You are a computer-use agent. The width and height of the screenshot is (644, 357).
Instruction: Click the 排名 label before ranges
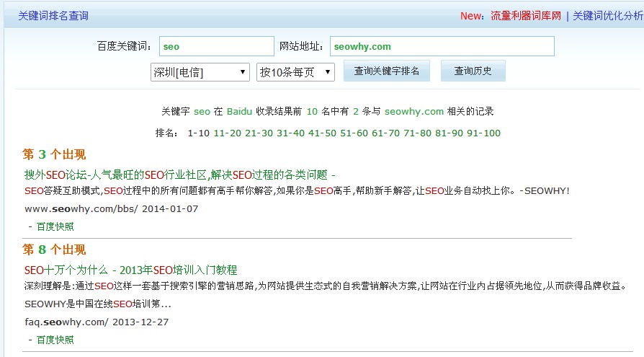click(x=166, y=133)
